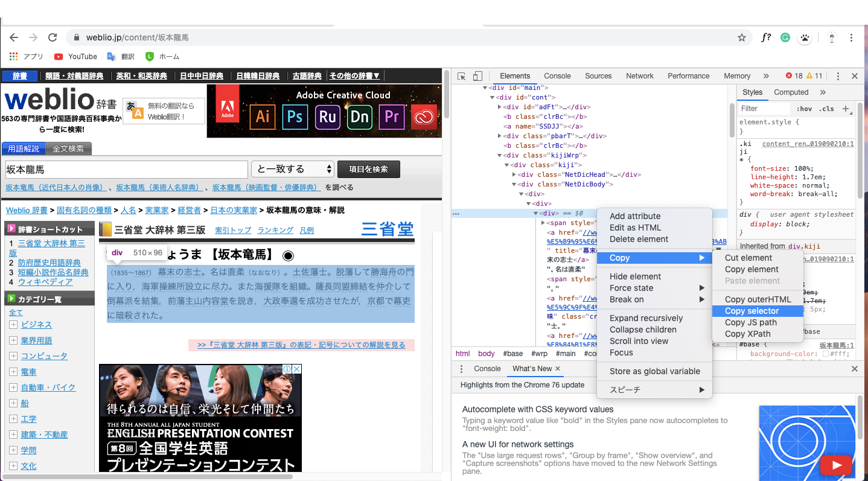Screen dimensions: 868x481
Task: Open the apps grid in bookmarks bar
Action: (x=14, y=56)
